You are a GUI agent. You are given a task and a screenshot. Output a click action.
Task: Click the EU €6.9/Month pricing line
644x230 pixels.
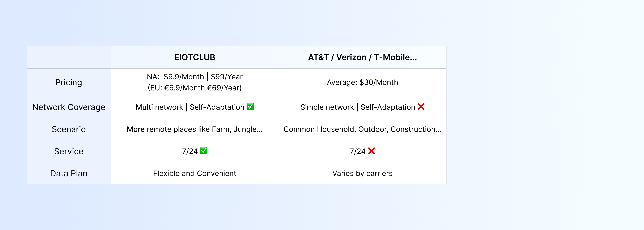pyautogui.click(x=194, y=88)
